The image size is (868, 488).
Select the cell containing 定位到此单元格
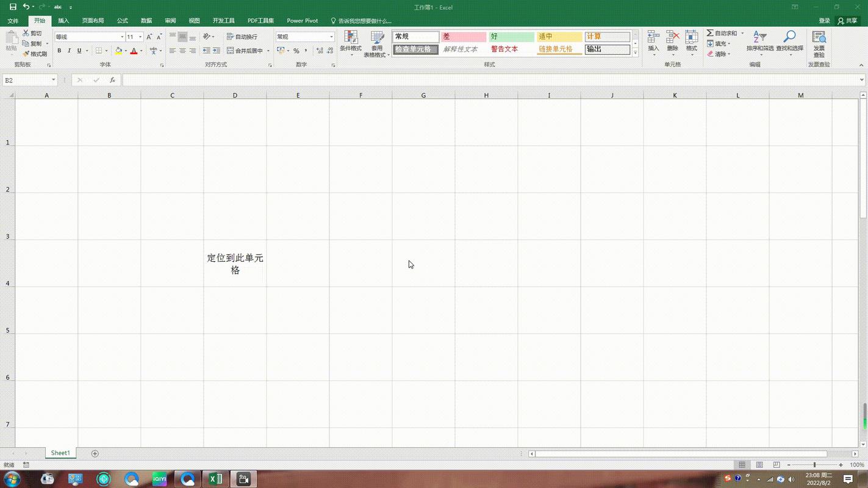(235, 264)
